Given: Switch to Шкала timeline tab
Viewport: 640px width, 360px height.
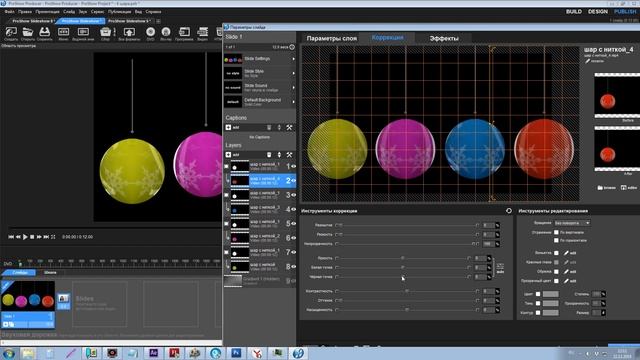Looking at the screenshot, I should pyautogui.click(x=50, y=272).
